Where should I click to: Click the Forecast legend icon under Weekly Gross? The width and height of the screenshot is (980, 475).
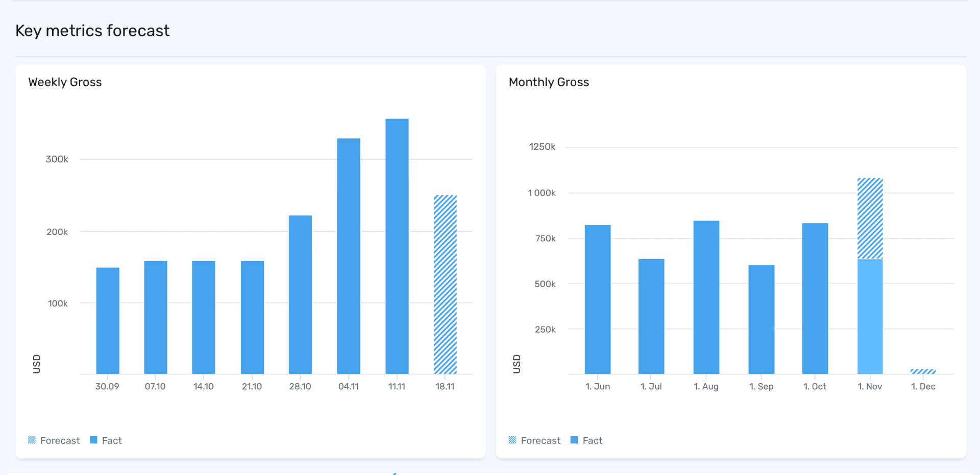(x=32, y=440)
